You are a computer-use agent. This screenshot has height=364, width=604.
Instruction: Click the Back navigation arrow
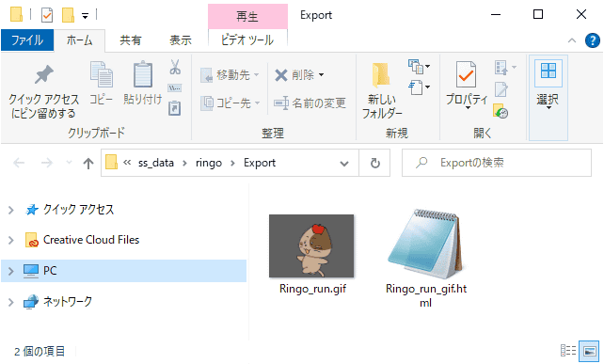[19, 164]
